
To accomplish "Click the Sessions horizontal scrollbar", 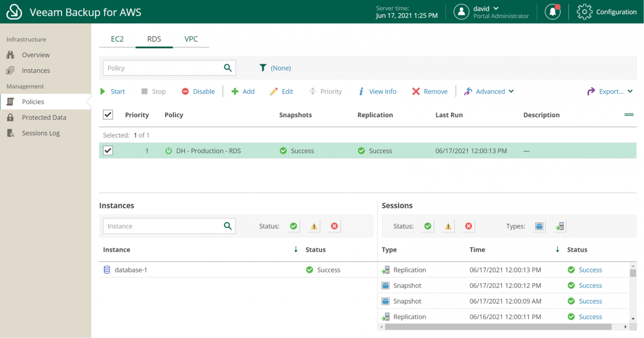I will click(x=498, y=327).
